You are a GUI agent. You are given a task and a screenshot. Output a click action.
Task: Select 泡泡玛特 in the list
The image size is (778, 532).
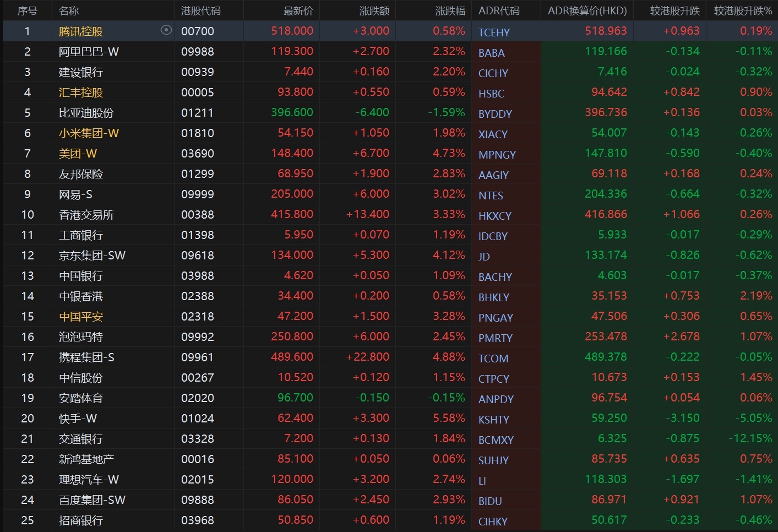tap(80, 337)
